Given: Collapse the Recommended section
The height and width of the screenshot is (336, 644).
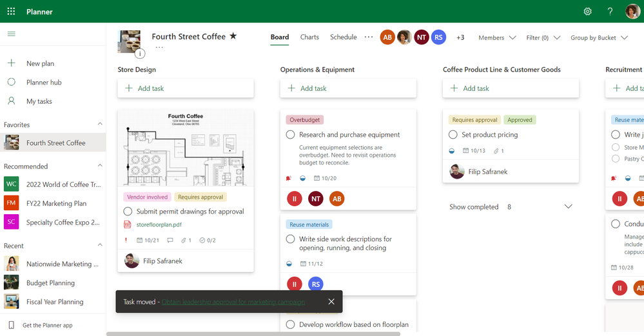Looking at the screenshot, I should pyautogui.click(x=100, y=166).
